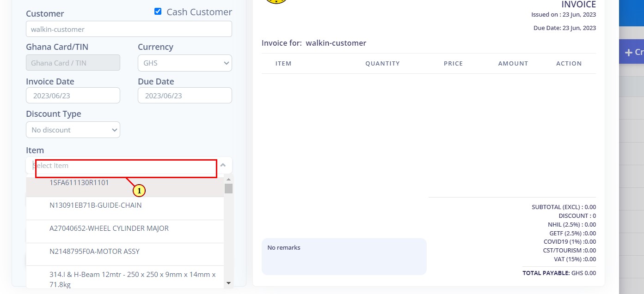Viewport: 644px width, 294px height.
Task: Click the Invoice for walkin-customer text
Action: [314, 43]
